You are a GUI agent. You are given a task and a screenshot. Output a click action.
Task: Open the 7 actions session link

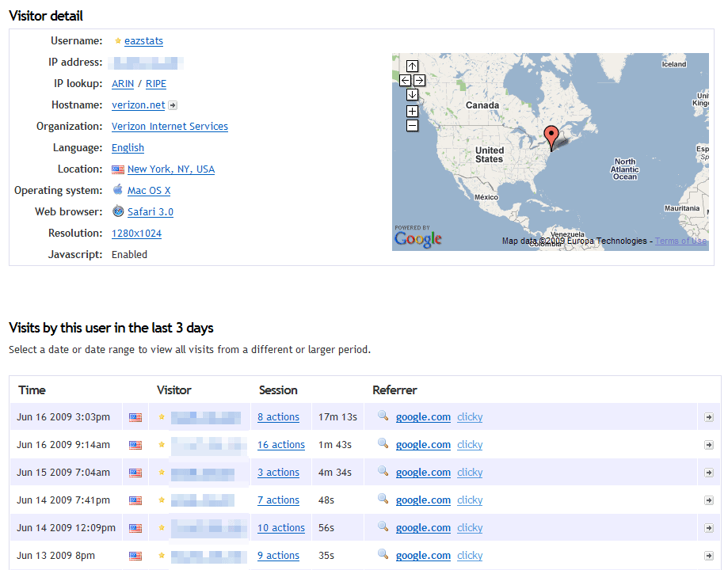click(x=279, y=500)
